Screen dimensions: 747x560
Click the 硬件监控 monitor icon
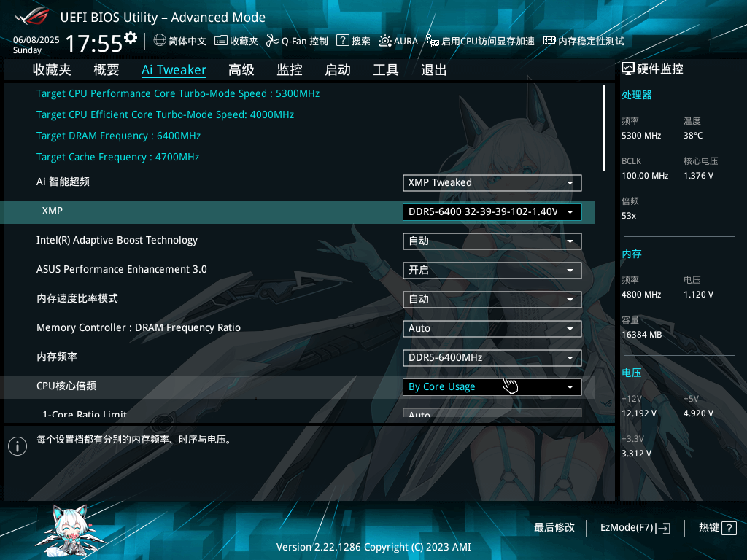click(628, 69)
